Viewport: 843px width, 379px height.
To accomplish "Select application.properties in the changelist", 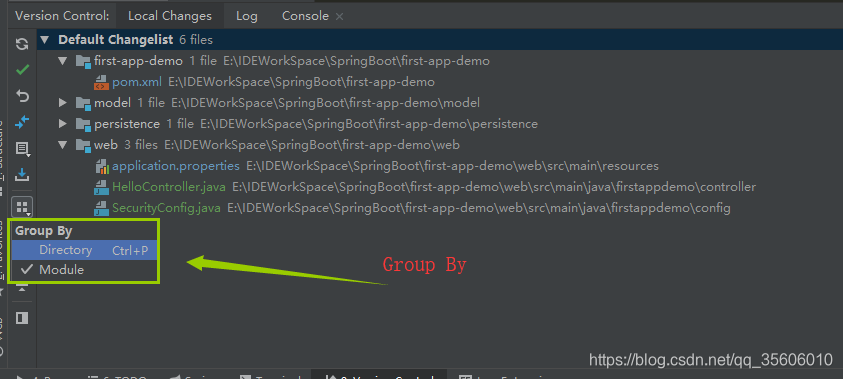I will tap(176, 166).
